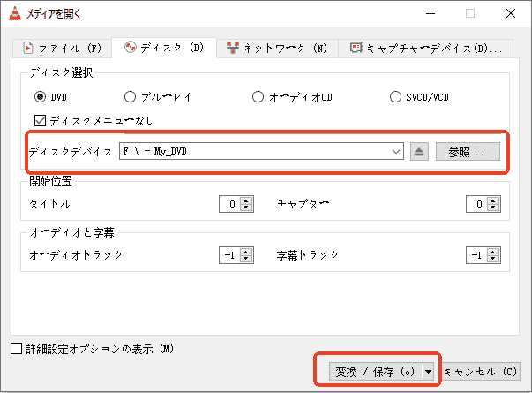
Task: Enable 詳細設定オプションの表示 checkbox
Action: (16, 349)
